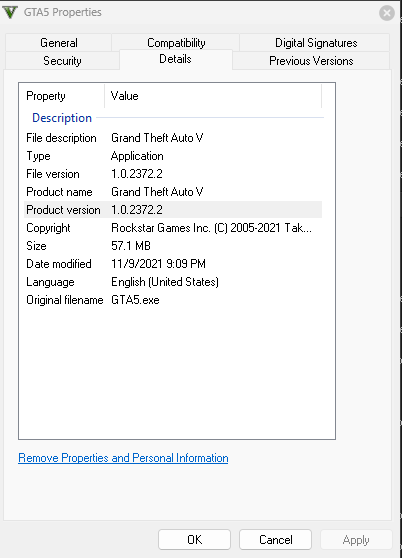Select the File description row
The height and width of the screenshot is (558, 402).
pos(173,138)
